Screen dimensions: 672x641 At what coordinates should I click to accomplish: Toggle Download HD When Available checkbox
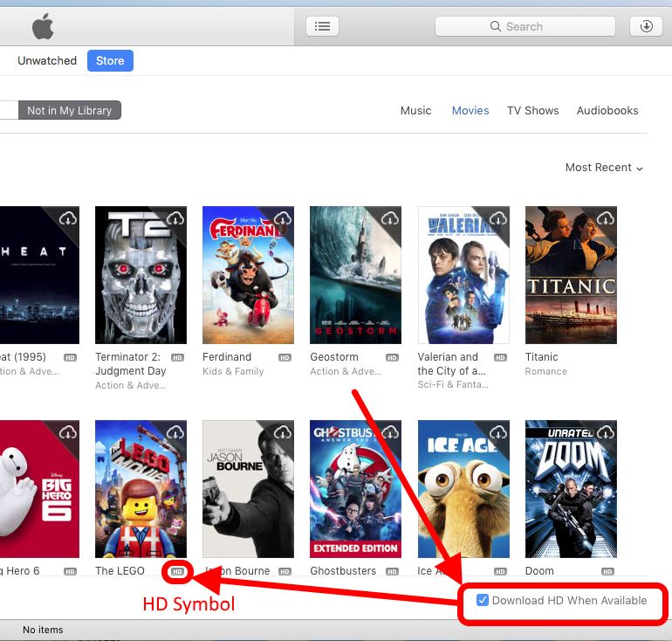482,600
